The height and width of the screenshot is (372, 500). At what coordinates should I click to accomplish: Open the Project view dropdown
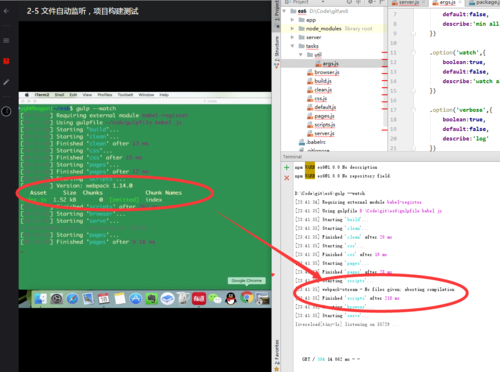[323, 2]
